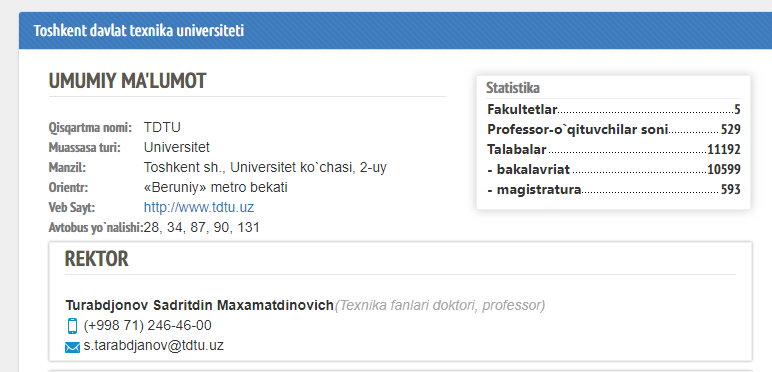
Task: Select the Talabalar count 11192
Action: coord(724,150)
